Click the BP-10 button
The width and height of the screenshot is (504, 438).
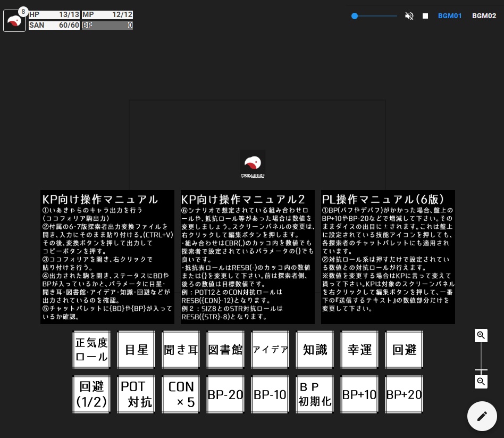(270, 394)
